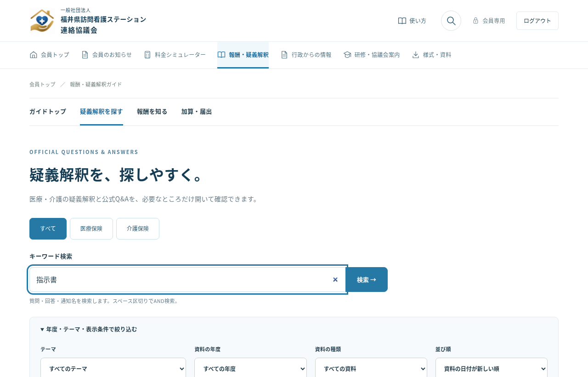
Task: Click the calculator icon beside 料金シミュレーター
Action: click(147, 55)
